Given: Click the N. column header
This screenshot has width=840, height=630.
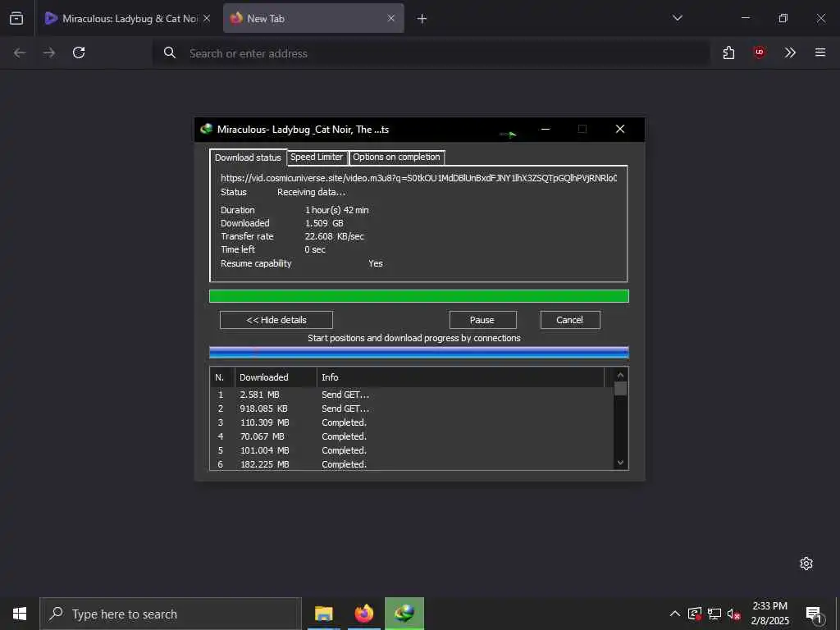Looking at the screenshot, I should (x=222, y=377).
